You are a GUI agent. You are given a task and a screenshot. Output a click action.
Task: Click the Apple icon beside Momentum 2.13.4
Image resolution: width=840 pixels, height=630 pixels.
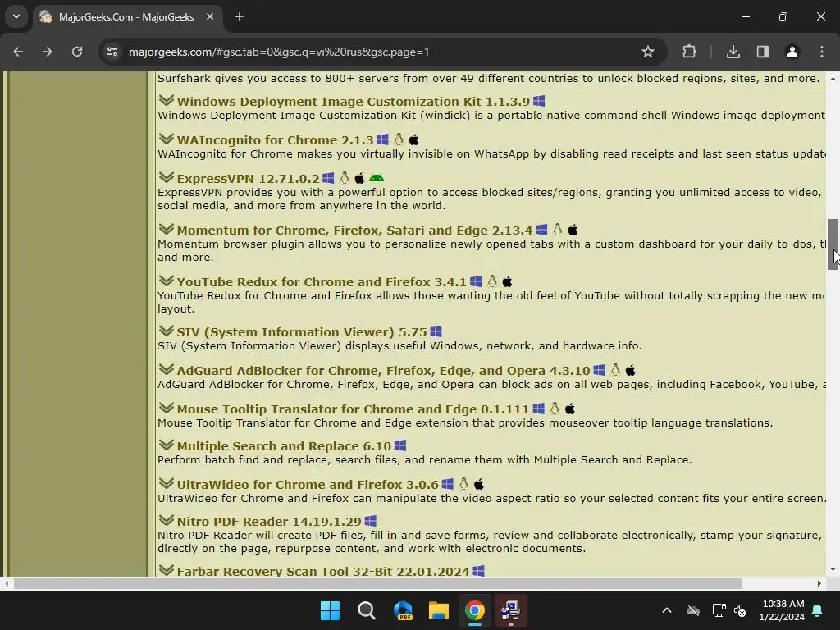tap(573, 230)
